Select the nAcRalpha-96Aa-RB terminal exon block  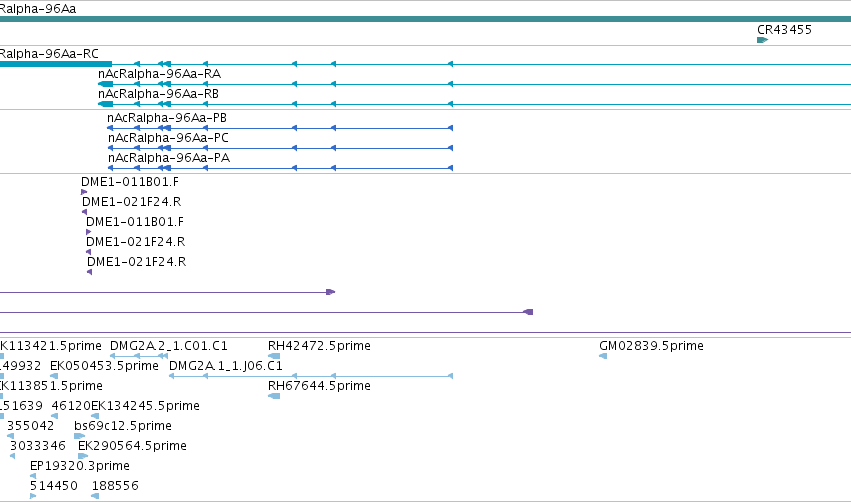106,104
